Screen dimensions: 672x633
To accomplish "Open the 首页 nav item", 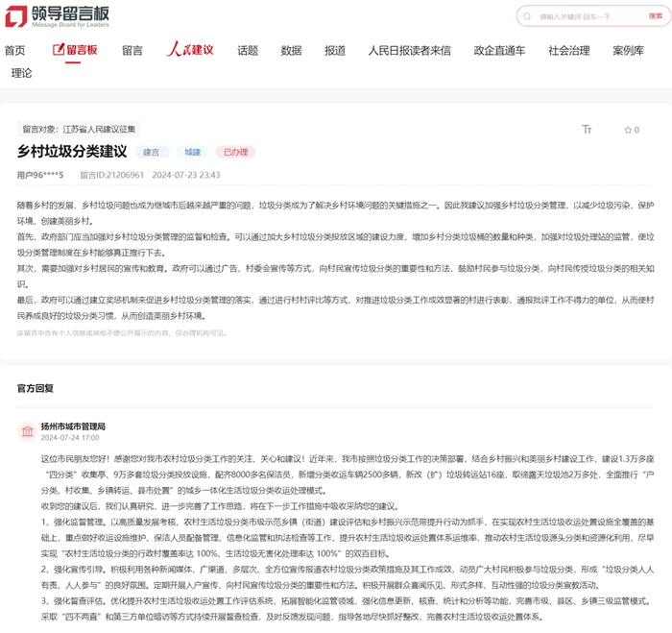I will 15,51.
